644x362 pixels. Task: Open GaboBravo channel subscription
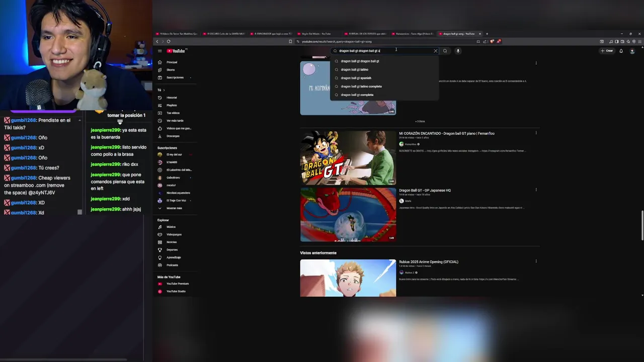(173, 177)
